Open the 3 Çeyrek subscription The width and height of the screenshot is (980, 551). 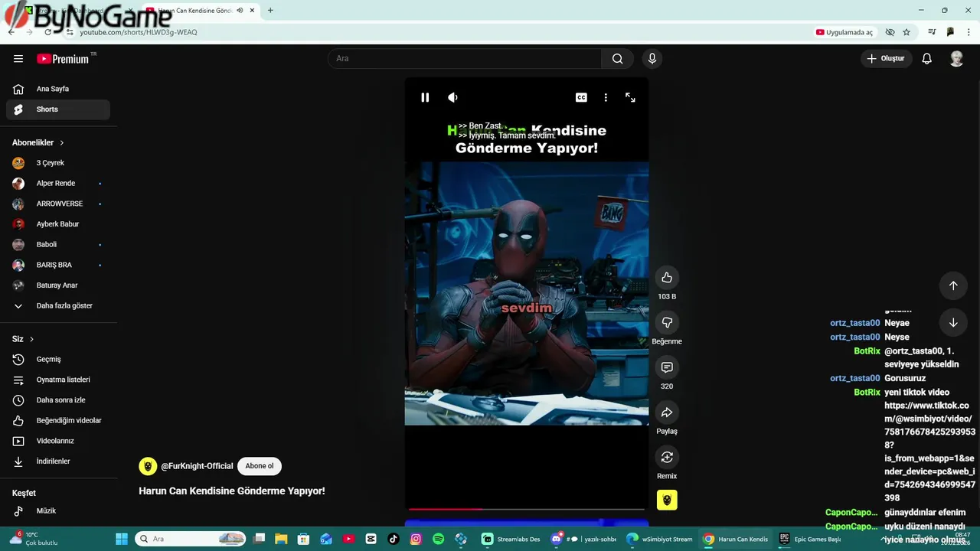click(x=58, y=163)
